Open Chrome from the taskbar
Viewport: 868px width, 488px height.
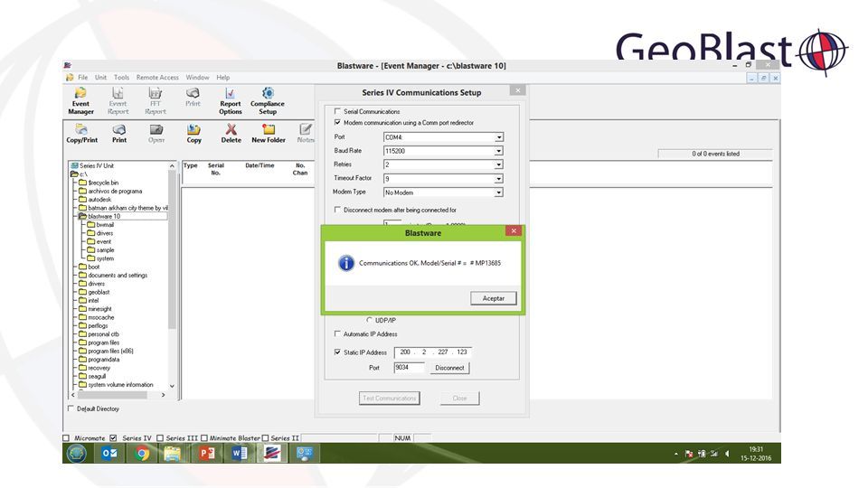point(142,453)
